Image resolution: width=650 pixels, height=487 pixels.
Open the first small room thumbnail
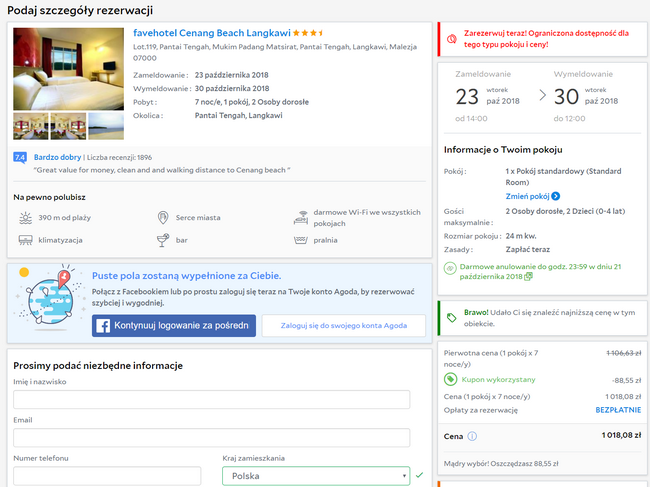31,126
